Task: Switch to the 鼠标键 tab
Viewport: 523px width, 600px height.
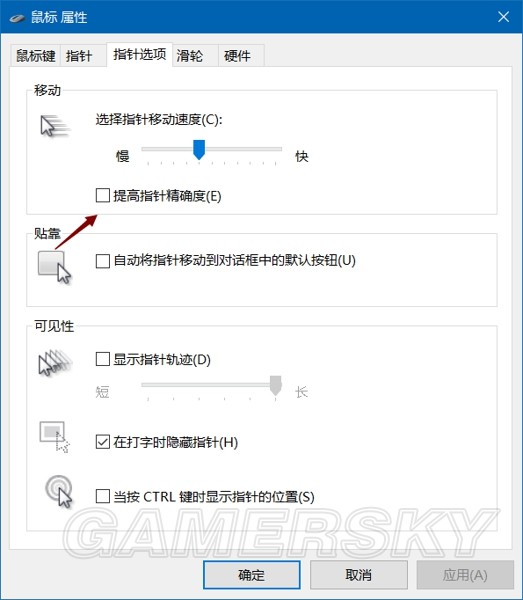Action: point(36,56)
